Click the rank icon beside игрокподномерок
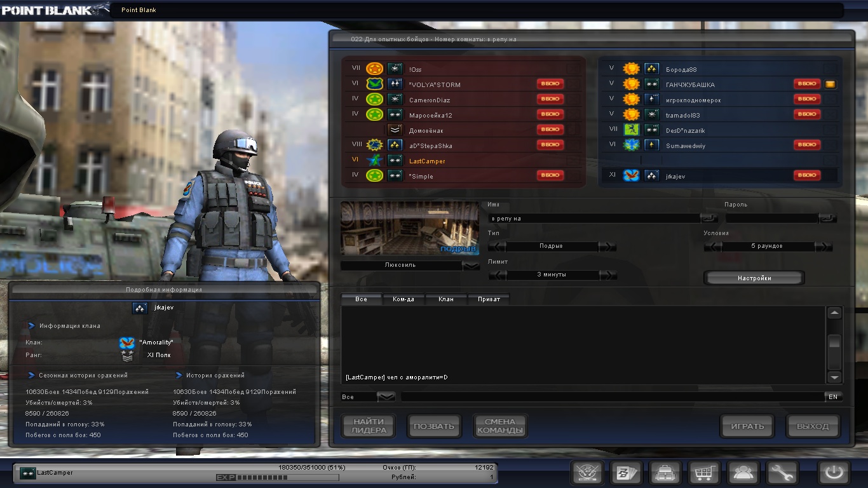 651,99
